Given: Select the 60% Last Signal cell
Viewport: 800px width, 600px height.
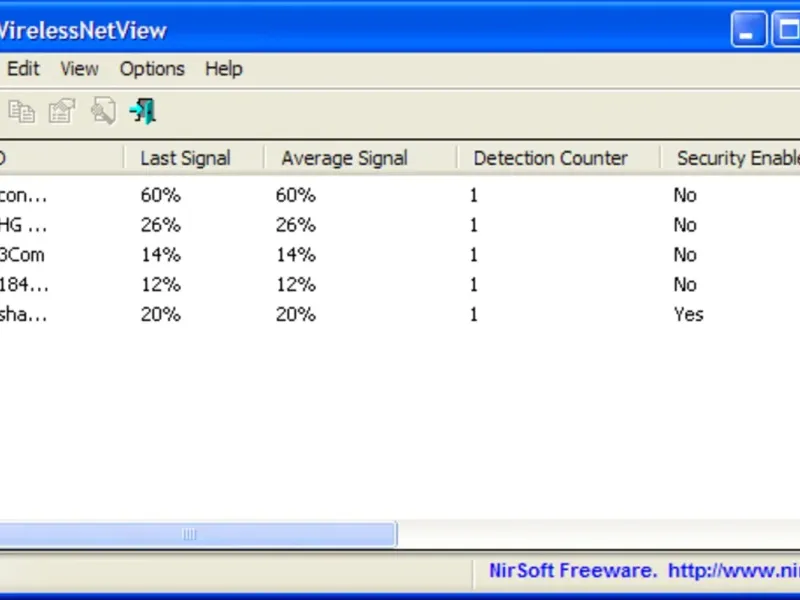Looking at the screenshot, I should [161, 195].
